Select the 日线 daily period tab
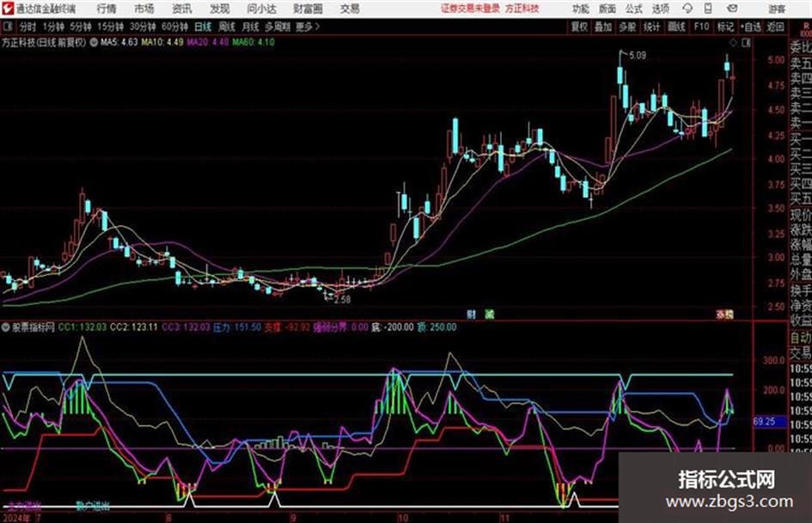The width and height of the screenshot is (812, 523). [x=203, y=27]
